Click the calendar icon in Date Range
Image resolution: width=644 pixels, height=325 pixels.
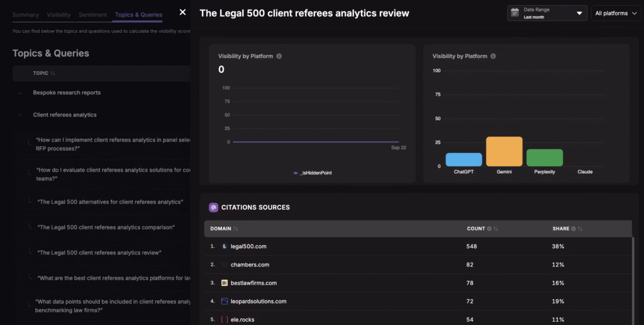pyautogui.click(x=515, y=13)
